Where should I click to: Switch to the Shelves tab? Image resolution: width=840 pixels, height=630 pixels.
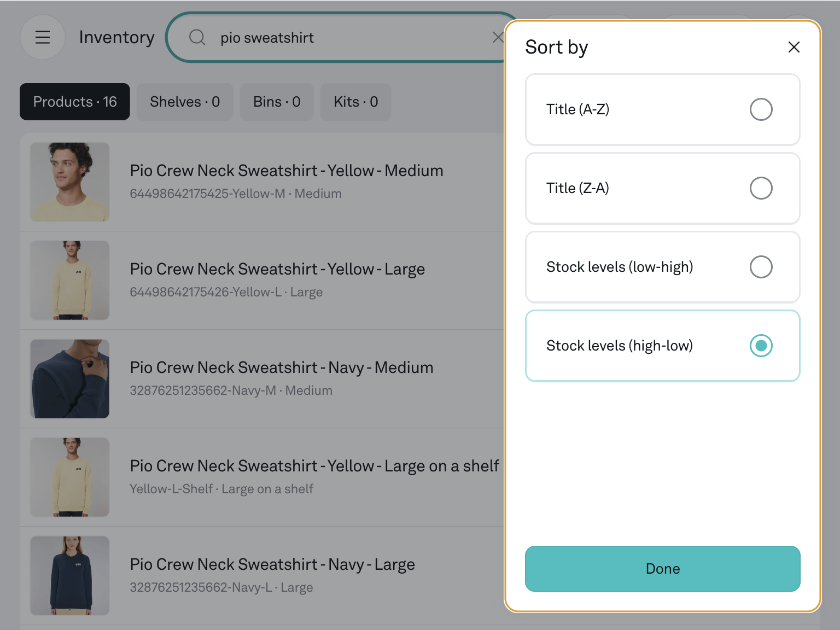tap(185, 102)
